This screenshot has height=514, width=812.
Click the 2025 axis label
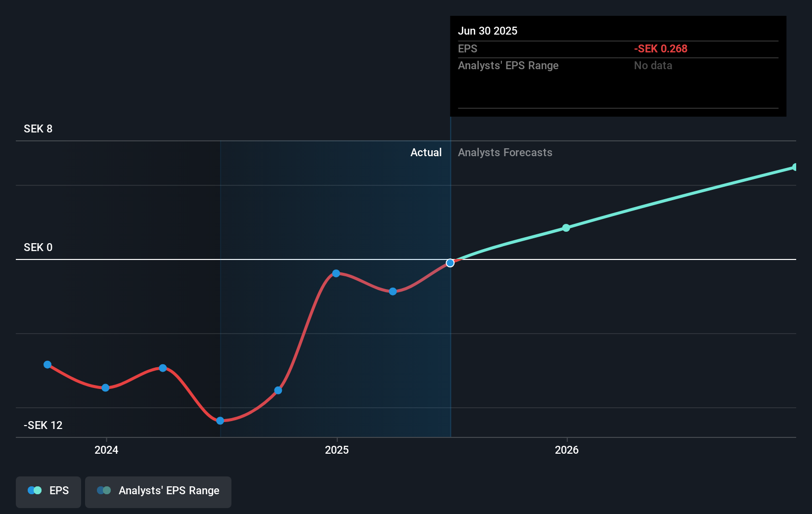[337, 450]
